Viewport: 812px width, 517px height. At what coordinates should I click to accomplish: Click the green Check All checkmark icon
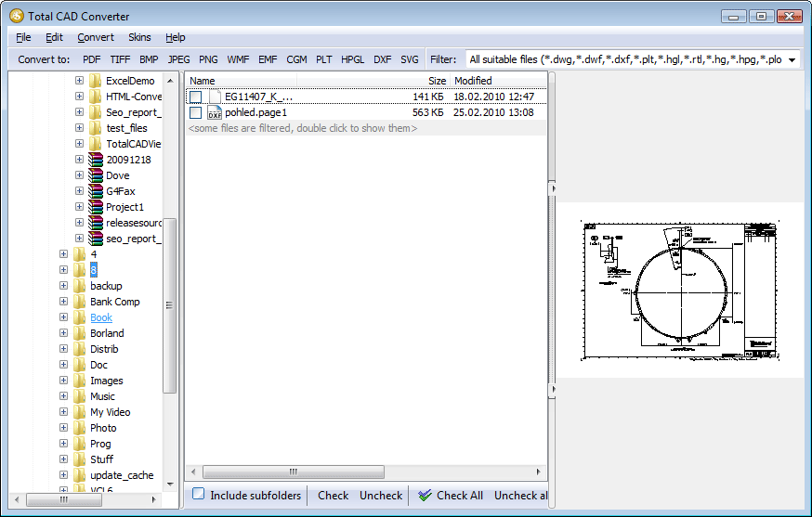426,496
